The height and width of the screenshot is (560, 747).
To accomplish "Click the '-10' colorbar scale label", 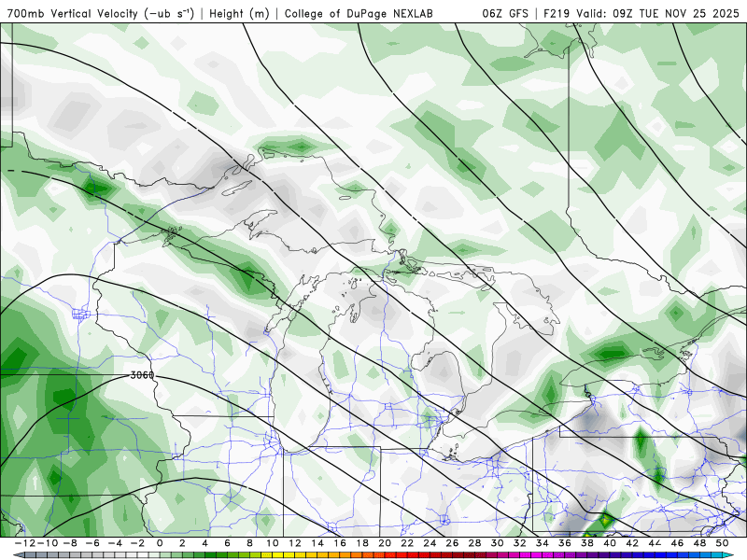I will [x=48, y=543].
